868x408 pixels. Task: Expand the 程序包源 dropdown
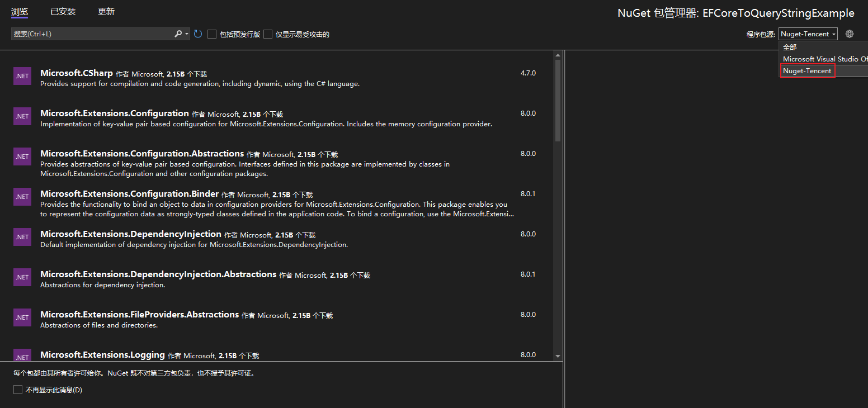808,34
